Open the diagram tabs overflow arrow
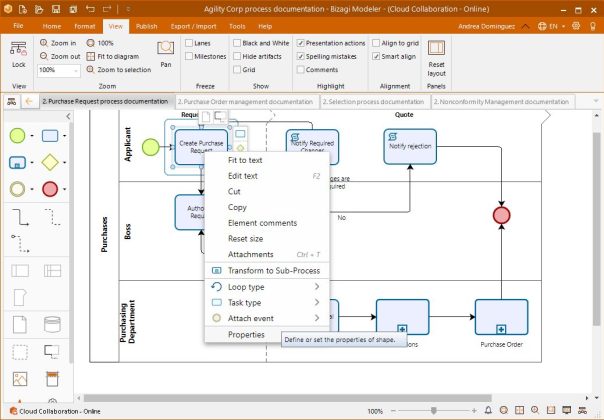Viewport: 604px width, 420px height. point(596,101)
